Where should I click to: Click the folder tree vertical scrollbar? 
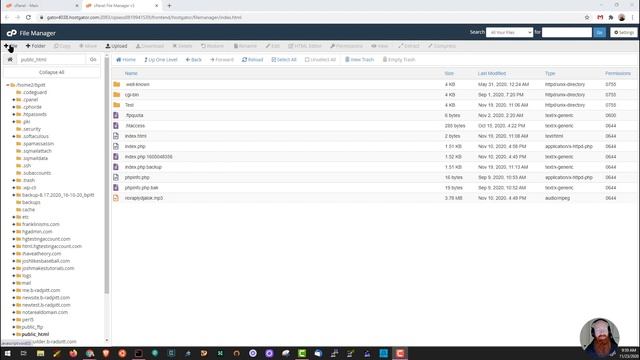coord(107,176)
